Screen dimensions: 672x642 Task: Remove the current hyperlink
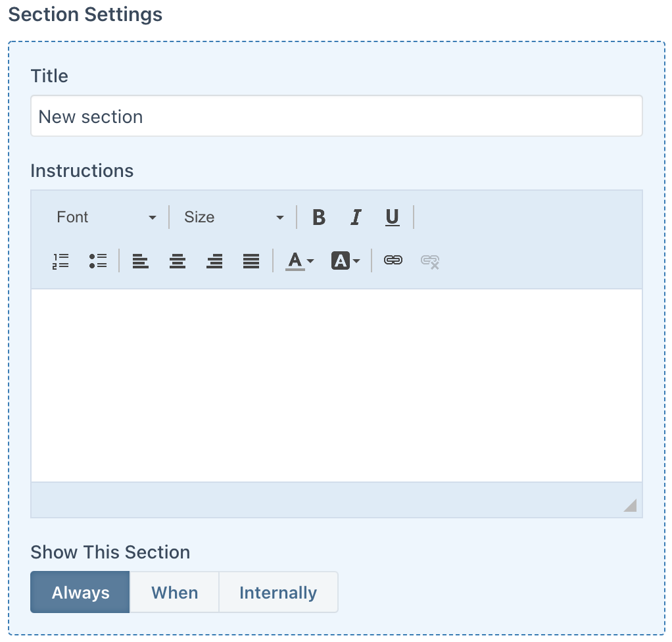point(429,260)
